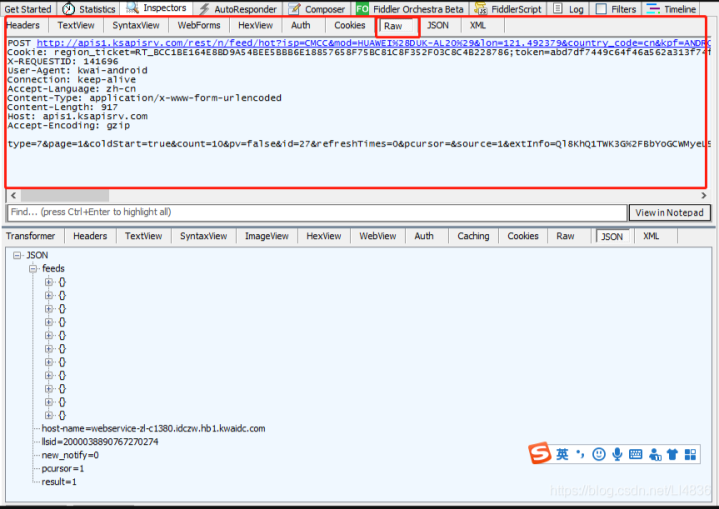This screenshot has height=509, width=719.
Task: Open the Sogou toolbox grid icon
Action: [690, 454]
